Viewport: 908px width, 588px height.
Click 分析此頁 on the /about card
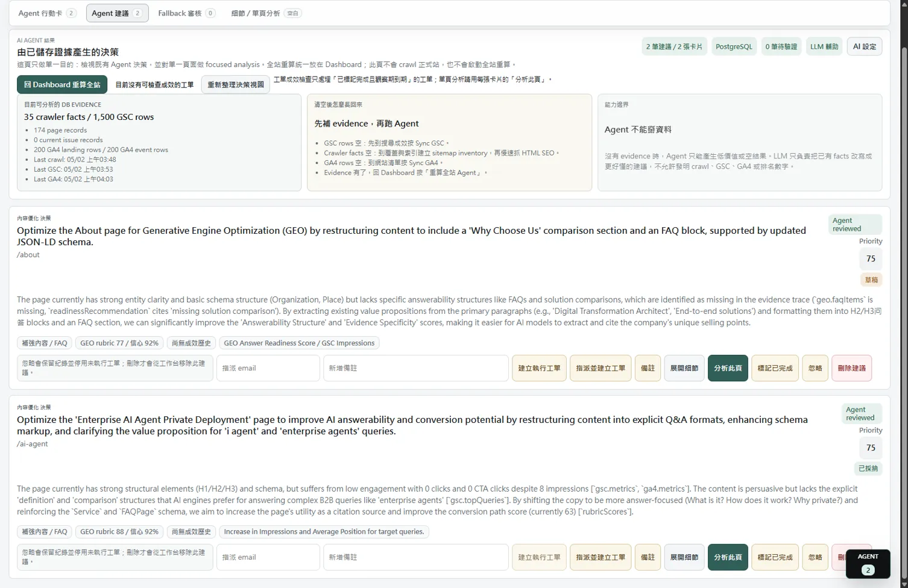[x=728, y=368]
